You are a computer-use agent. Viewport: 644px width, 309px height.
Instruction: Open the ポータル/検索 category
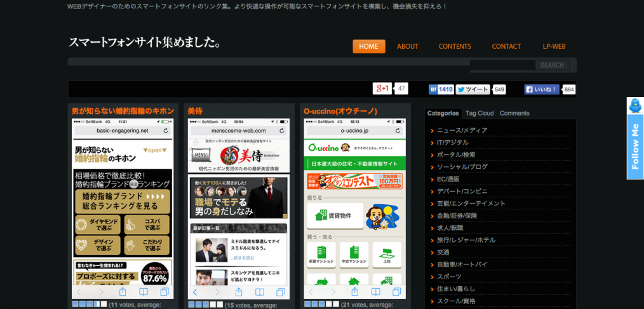click(x=456, y=155)
